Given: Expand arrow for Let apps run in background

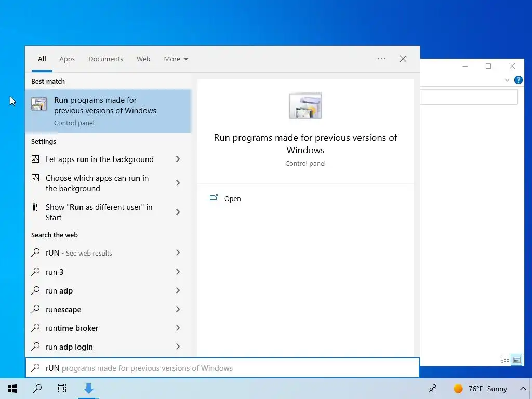Looking at the screenshot, I should pos(178,159).
